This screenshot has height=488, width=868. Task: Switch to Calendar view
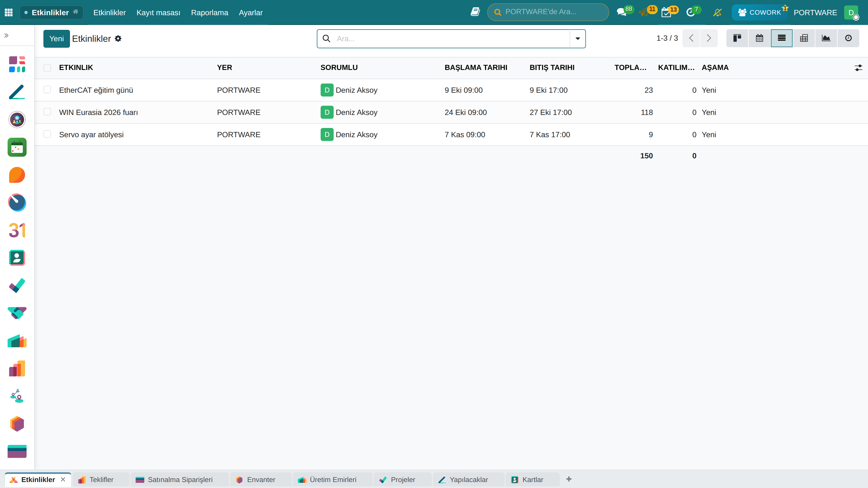pyautogui.click(x=759, y=38)
